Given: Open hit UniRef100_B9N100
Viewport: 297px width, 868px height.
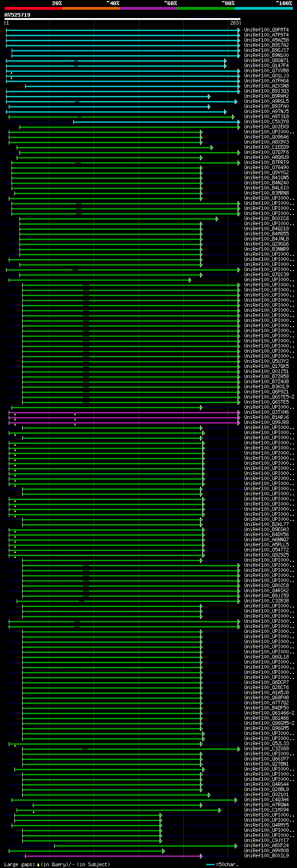Looking at the screenshot, I should [x=266, y=56].
